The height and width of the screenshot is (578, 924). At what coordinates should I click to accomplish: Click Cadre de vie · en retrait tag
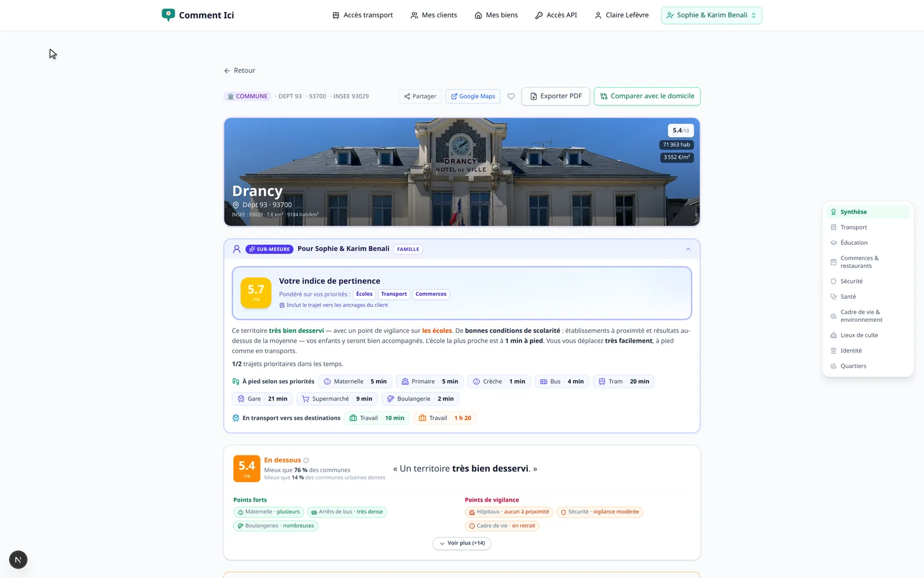point(502,526)
